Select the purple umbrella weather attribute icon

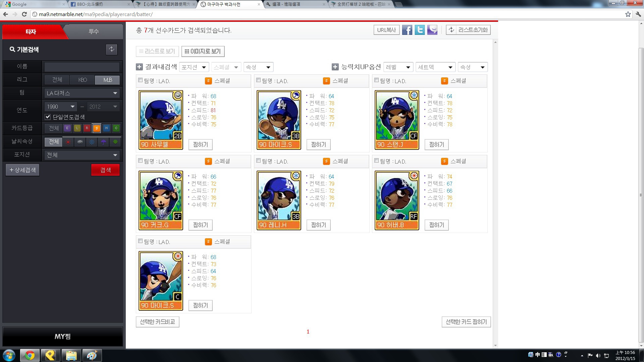(x=103, y=142)
